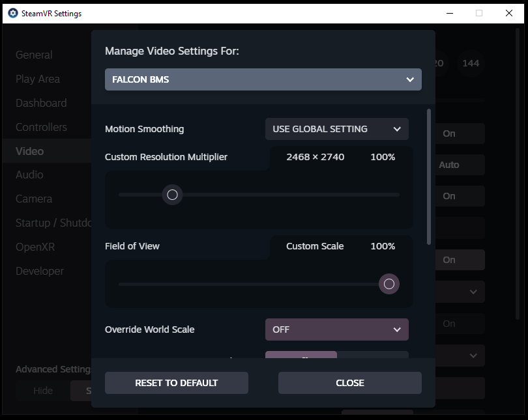The height and width of the screenshot is (420, 528).
Task: Click the Field of View slider handle
Action: [389, 284]
